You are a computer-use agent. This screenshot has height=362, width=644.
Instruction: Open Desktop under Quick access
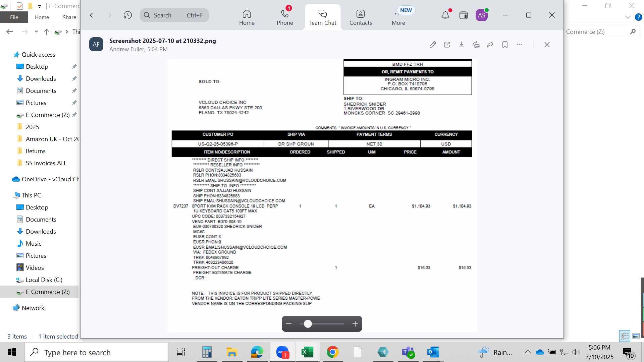coord(37,67)
